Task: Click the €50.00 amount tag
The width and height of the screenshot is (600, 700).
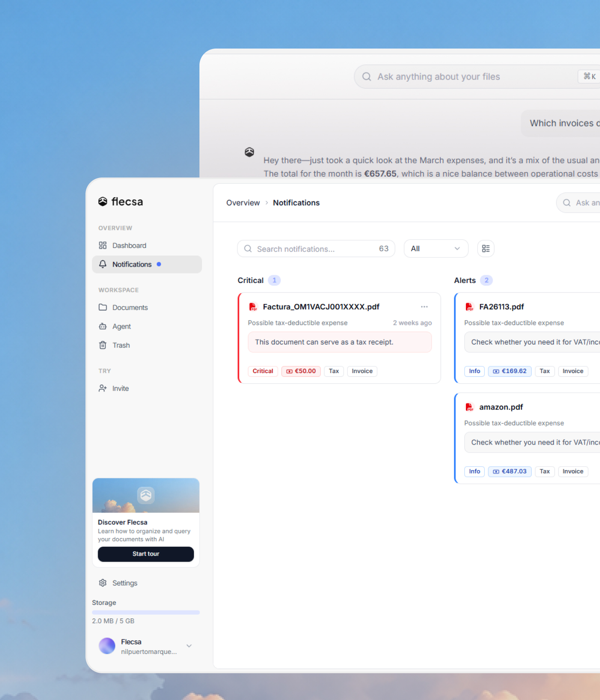Action: 301,371
